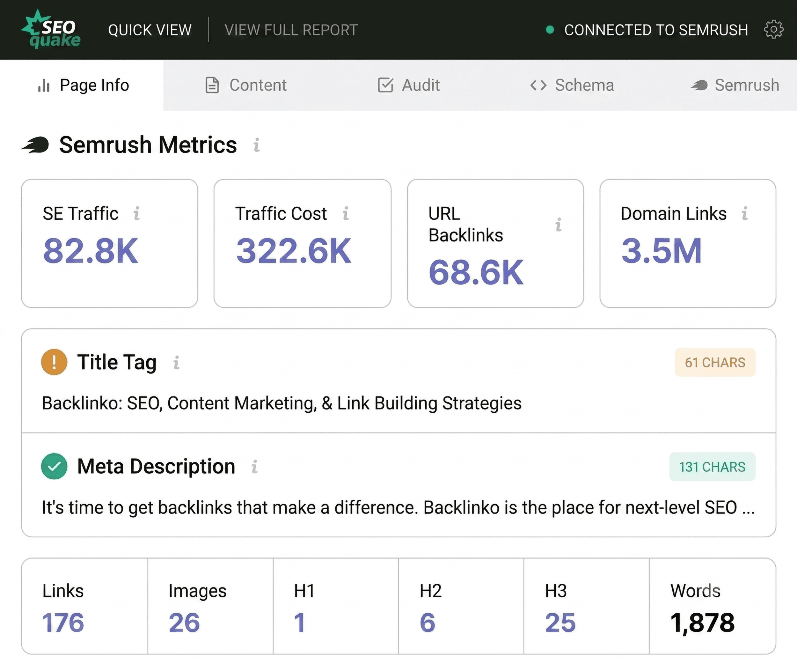
Task: Click the Domain Links value 3.5M
Action: click(662, 251)
